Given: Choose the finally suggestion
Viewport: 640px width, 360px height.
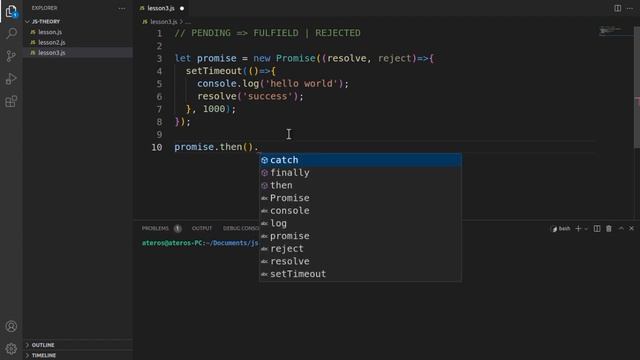Looking at the screenshot, I should click(x=360, y=173).
